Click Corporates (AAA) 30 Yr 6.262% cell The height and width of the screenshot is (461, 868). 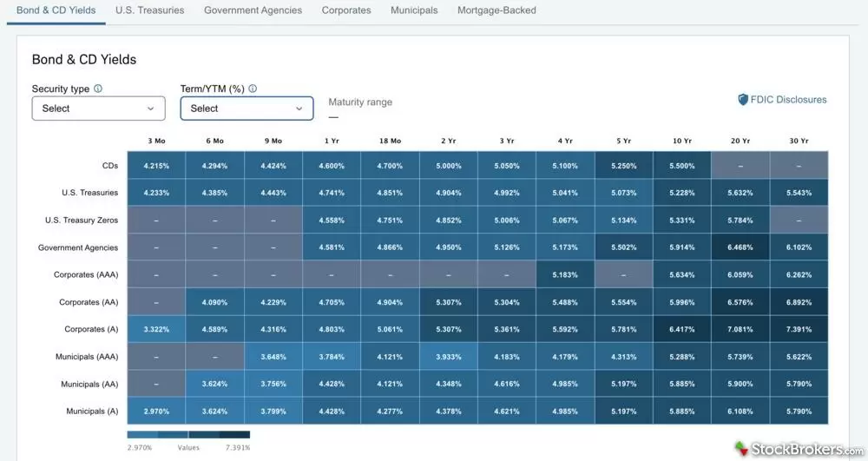point(799,274)
